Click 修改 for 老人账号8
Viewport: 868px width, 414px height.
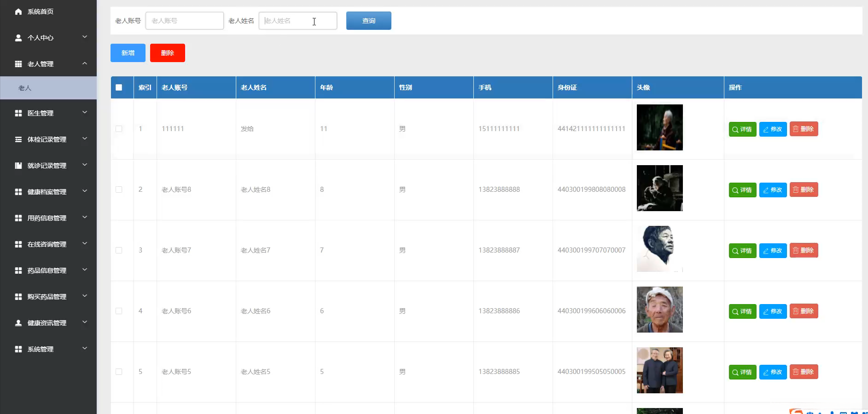point(773,190)
